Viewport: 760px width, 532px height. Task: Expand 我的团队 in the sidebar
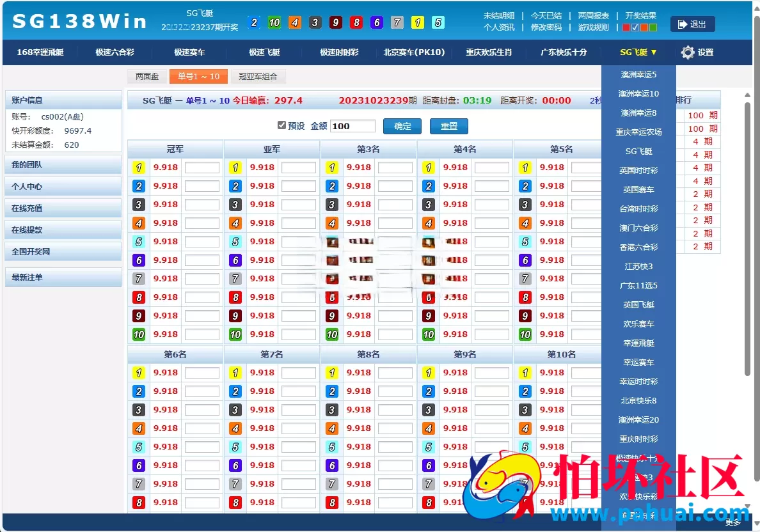[x=63, y=165]
